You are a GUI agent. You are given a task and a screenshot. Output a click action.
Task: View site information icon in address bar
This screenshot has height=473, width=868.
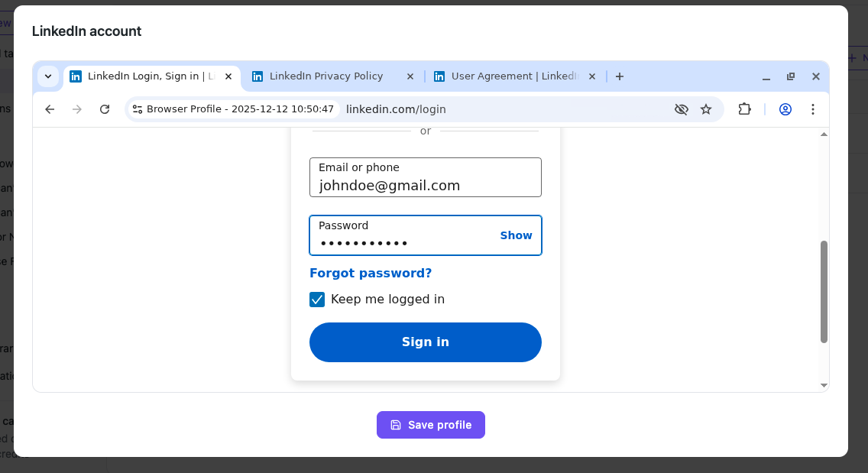pos(138,109)
